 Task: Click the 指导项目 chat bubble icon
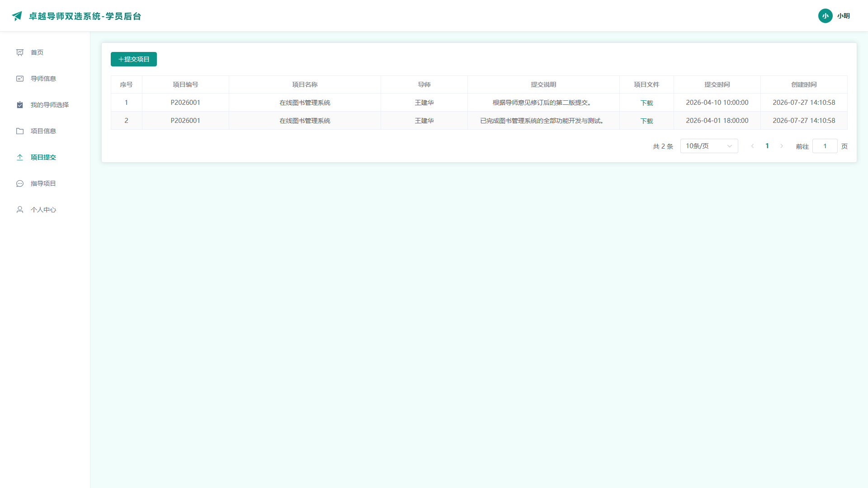pyautogui.click(x=20, y=183)
